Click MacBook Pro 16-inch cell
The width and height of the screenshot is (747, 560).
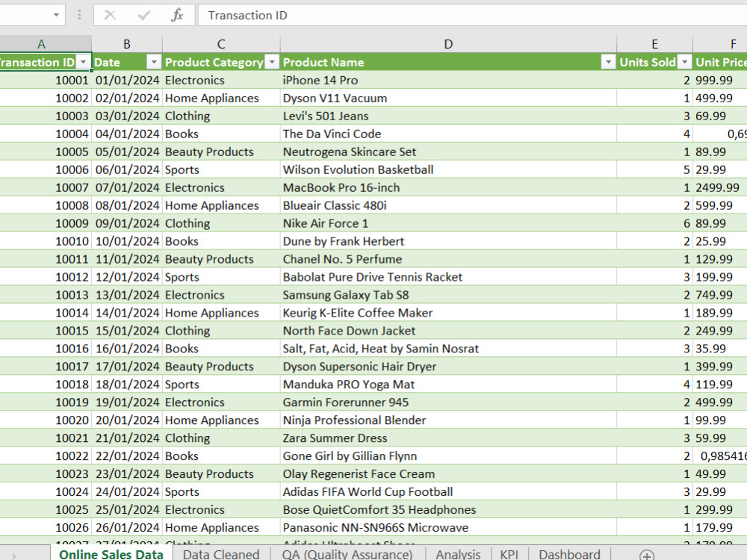[448, 187]
